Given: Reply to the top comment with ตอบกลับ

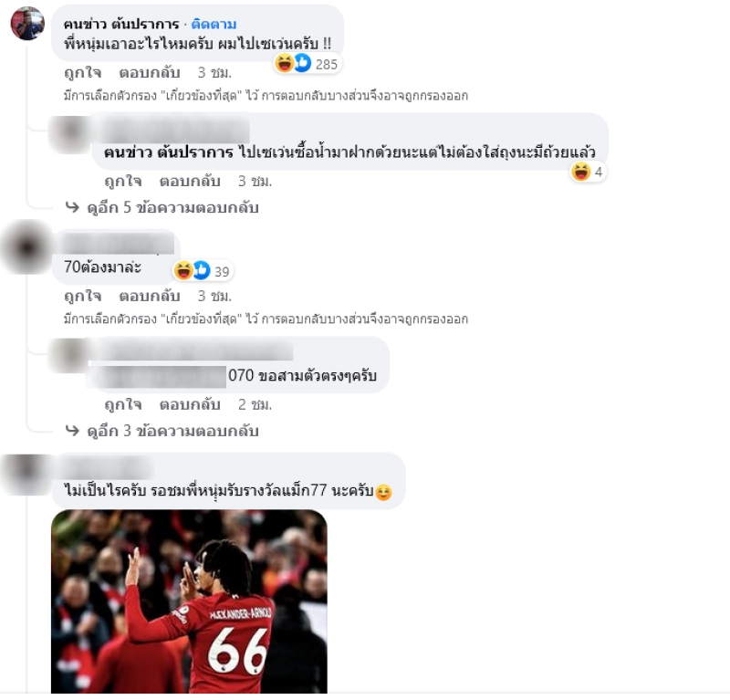Looking at the screenshot, I should 150,73.
